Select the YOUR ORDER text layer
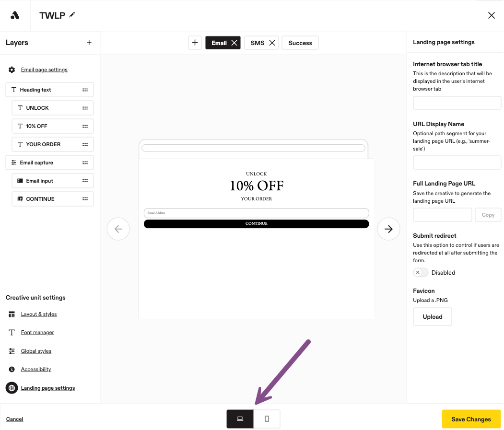Screen dimensions: 504x430 [53, 144]
